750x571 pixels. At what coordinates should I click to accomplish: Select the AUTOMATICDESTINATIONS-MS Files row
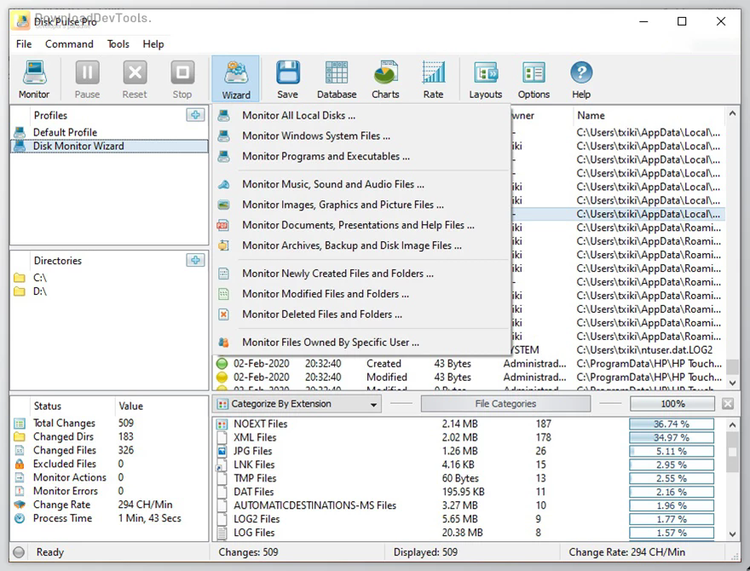tap(468, 505)
